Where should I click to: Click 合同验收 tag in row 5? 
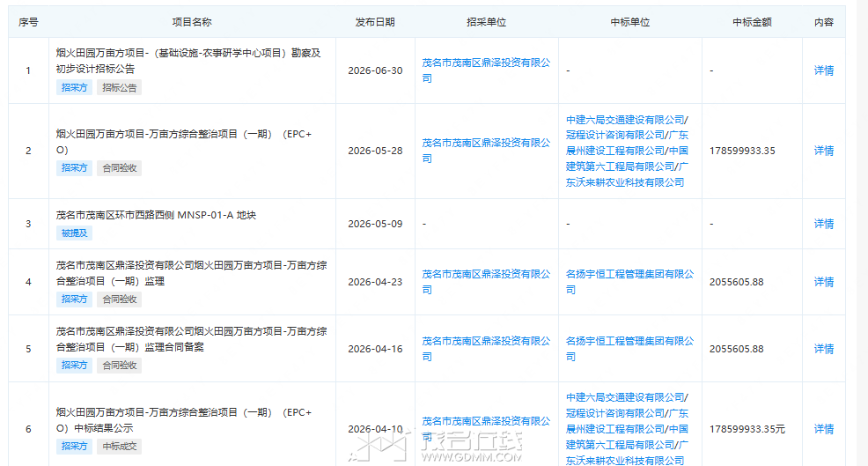[119, 366]
